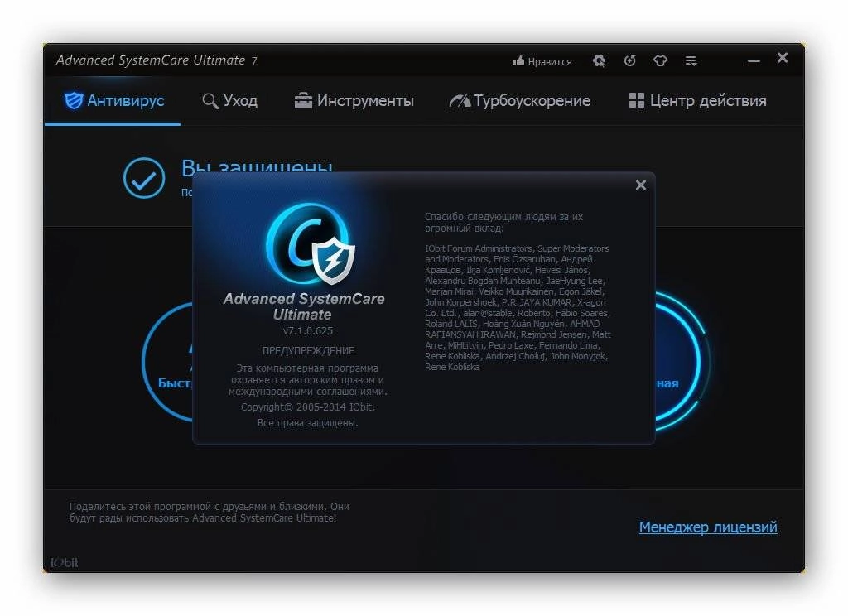The height and width of the screenshot is (616, 848).
Task: Click the contributors thank-you heading in dialog
Action: (x=503, y=222)
